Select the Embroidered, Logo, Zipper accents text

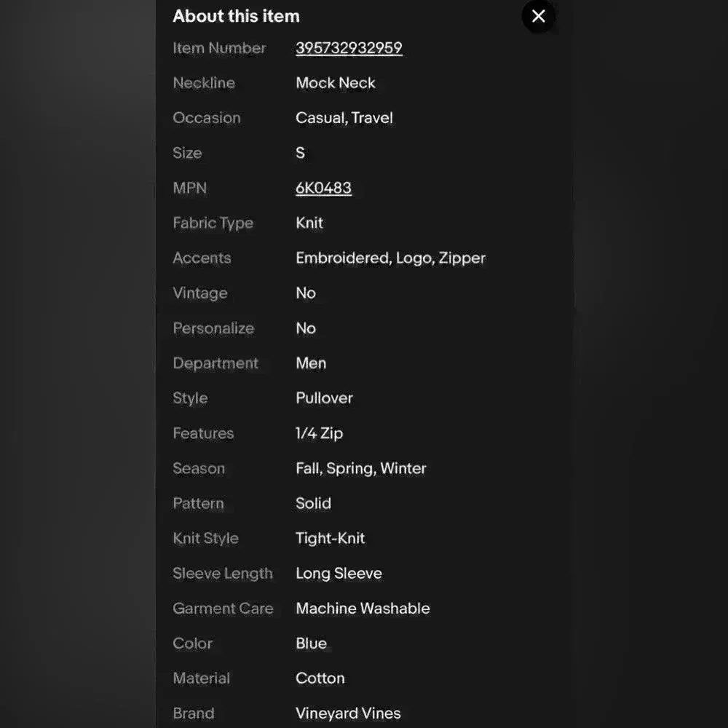pyautogui.click(x=390, y=258)
